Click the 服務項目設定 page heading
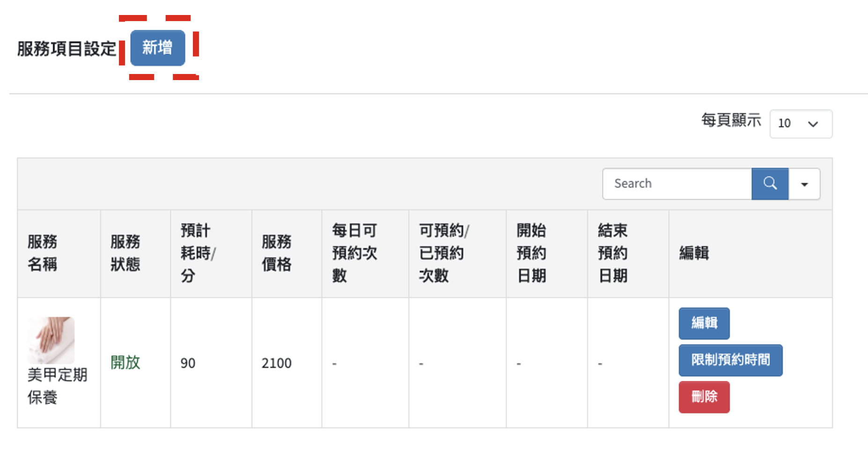This screenshot has width=868, height=459. pos(67,49)
